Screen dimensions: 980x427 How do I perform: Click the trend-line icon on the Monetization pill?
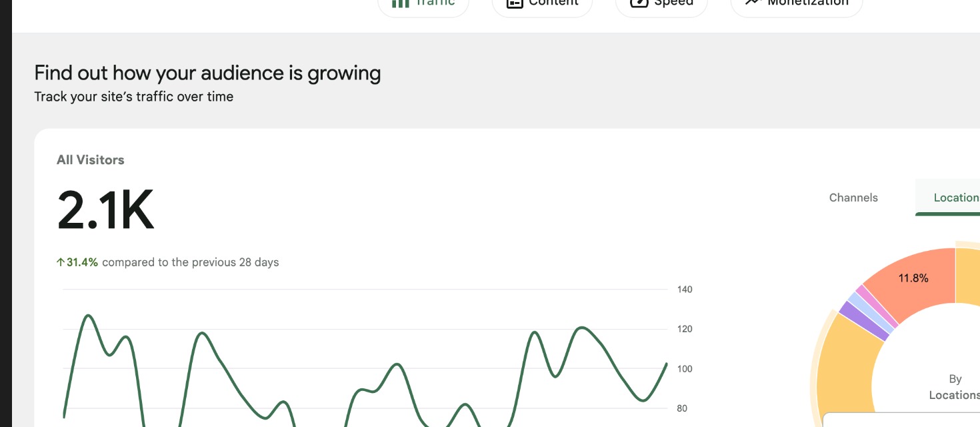pyautogui.click(x=753, y=2)
